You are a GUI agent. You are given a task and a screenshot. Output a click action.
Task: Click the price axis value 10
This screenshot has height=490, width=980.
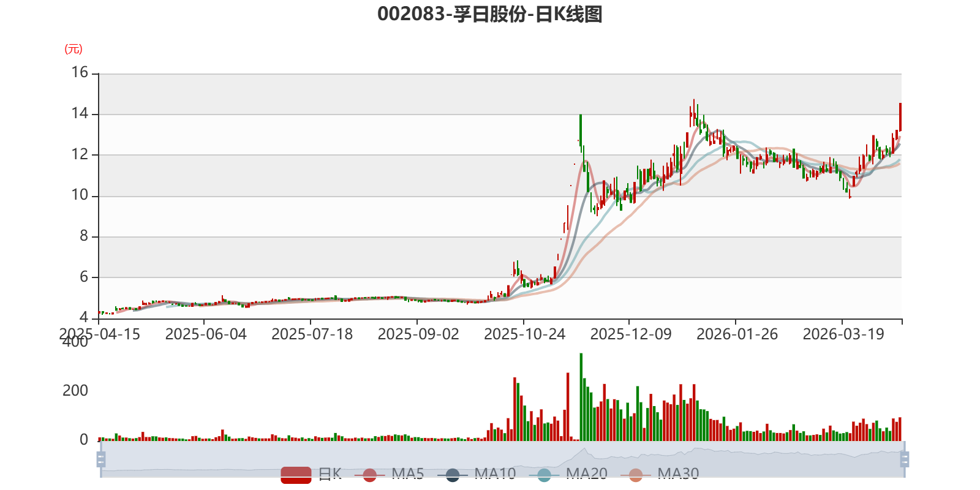(x=80, y=195)
